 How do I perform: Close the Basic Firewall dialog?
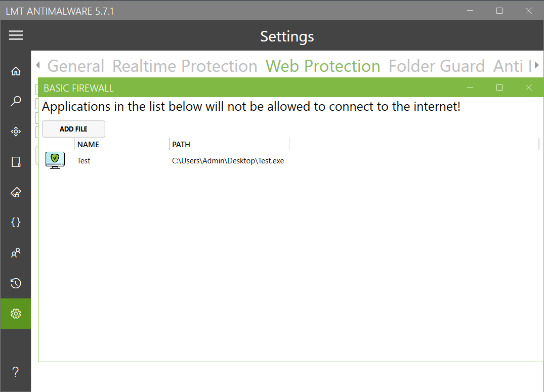pos(529,88)
